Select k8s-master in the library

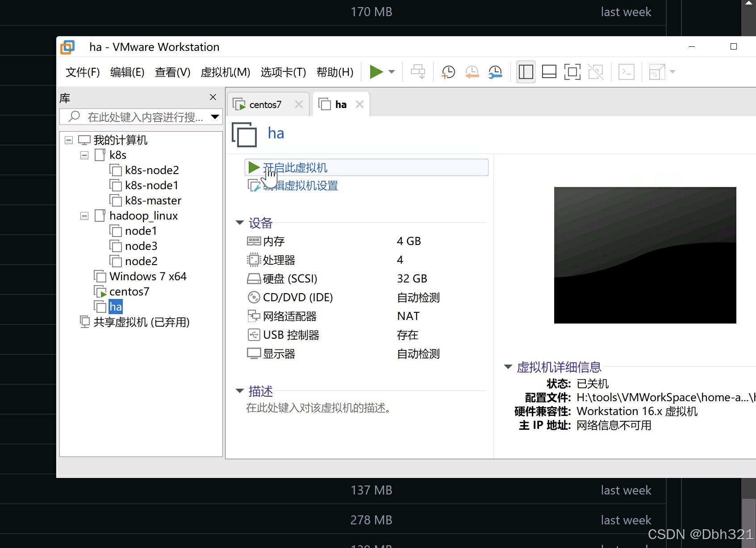(x=153, y=200)
